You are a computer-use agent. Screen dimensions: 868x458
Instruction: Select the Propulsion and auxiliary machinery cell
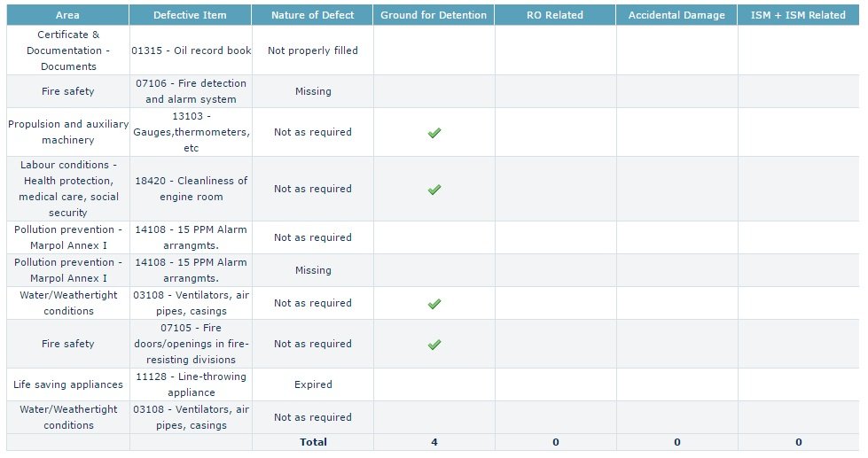coord(68,132)
